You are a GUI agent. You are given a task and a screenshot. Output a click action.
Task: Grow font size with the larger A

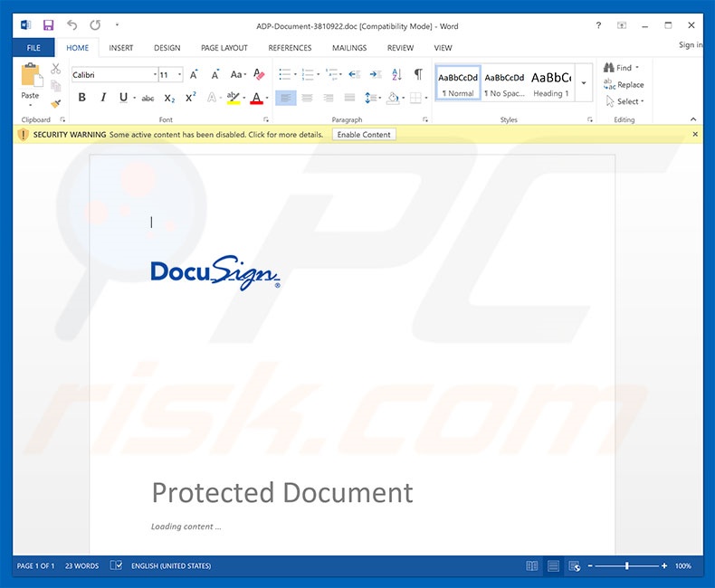(x=194, y=75)
